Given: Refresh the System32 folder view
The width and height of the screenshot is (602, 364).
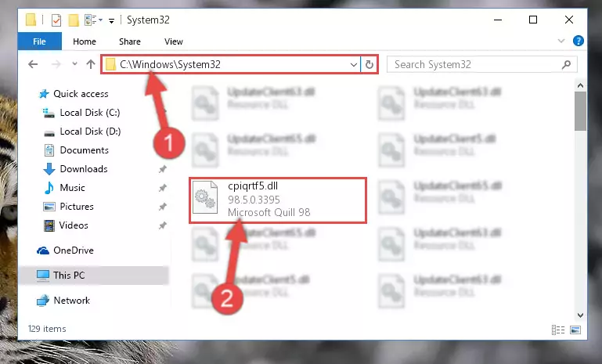Looking at the screenshot, I should 369,64.
